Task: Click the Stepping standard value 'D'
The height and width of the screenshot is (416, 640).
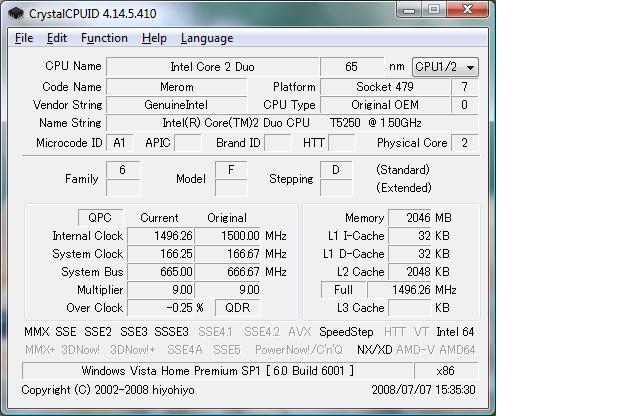Action: pos(336,170)
